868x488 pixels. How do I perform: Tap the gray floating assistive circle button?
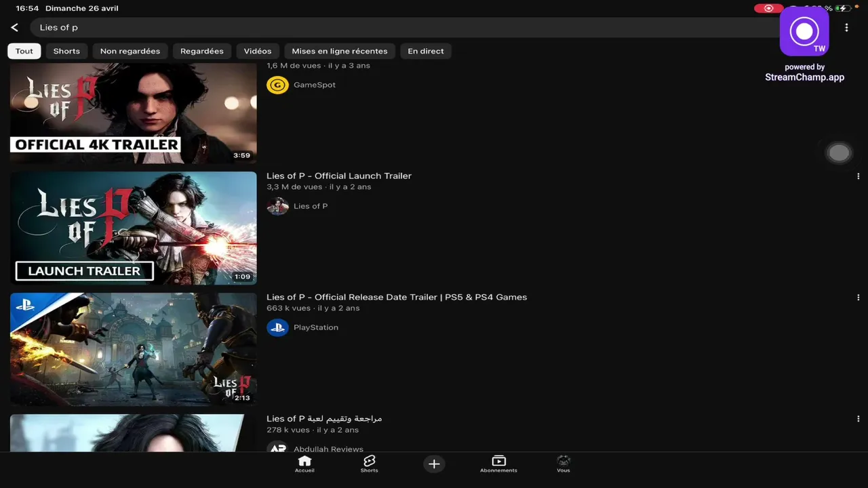(839, 152)
